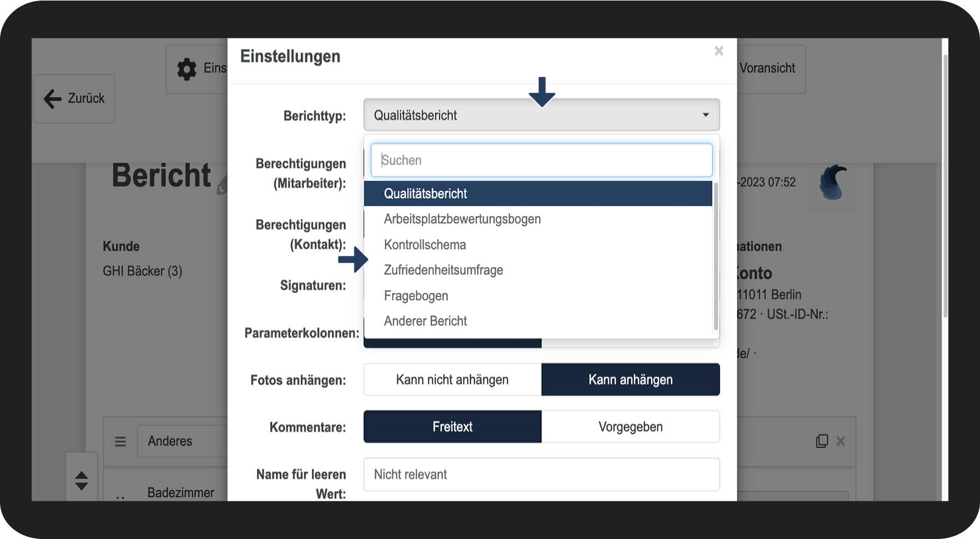Screen dimensions: 980x539
Task: Click the Name für leeren Wert field
Action: (541, 475)
